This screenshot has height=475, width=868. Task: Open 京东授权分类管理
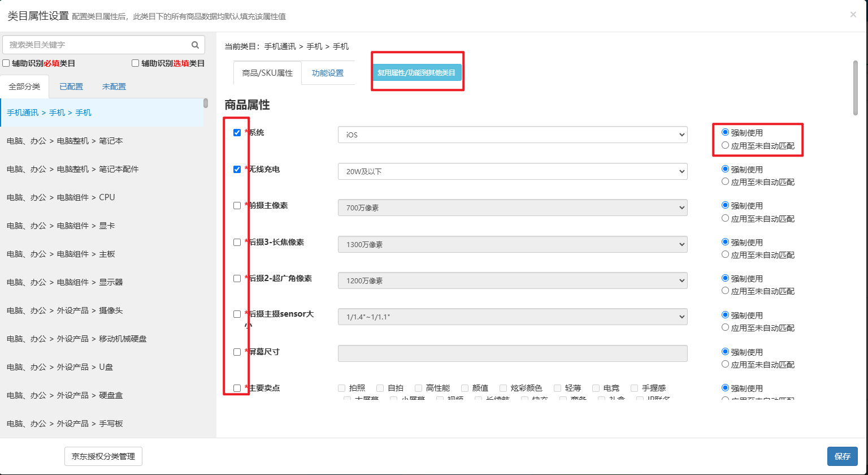pos(103,456)
